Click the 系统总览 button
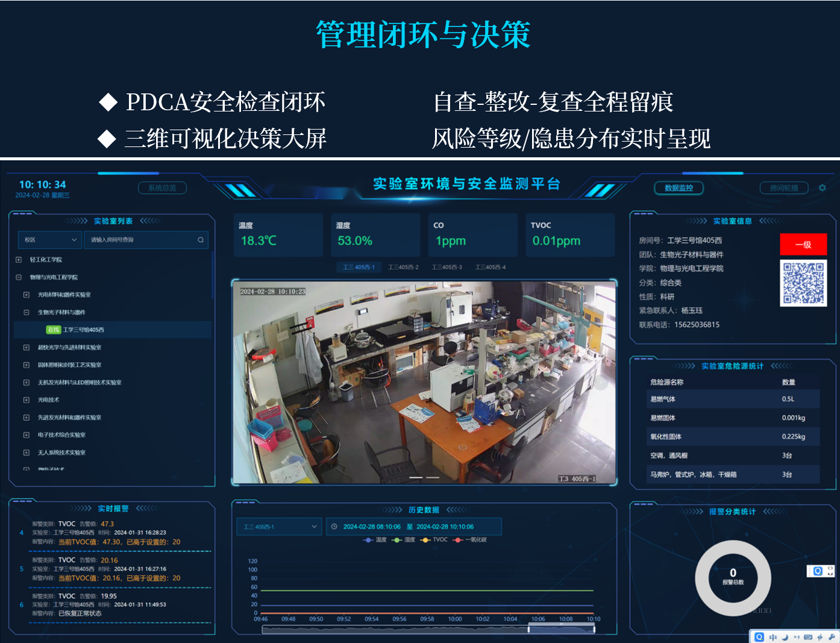The height and width of the screenshot is (643, 840). [162, 188]
